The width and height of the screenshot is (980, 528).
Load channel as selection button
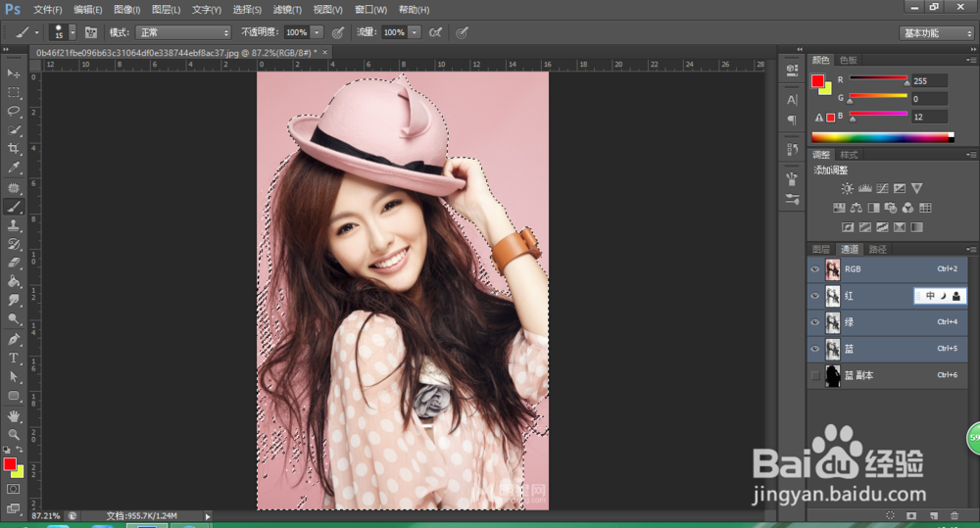891,515
